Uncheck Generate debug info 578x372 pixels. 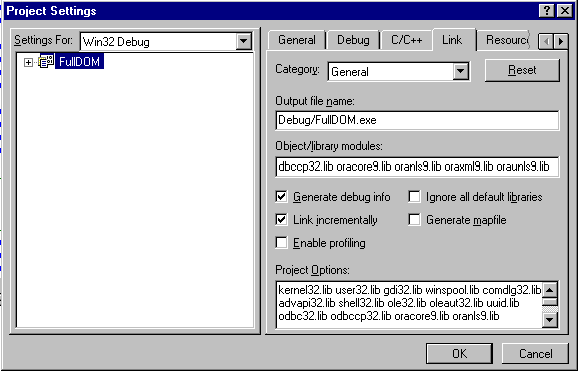tap(281, 197)
